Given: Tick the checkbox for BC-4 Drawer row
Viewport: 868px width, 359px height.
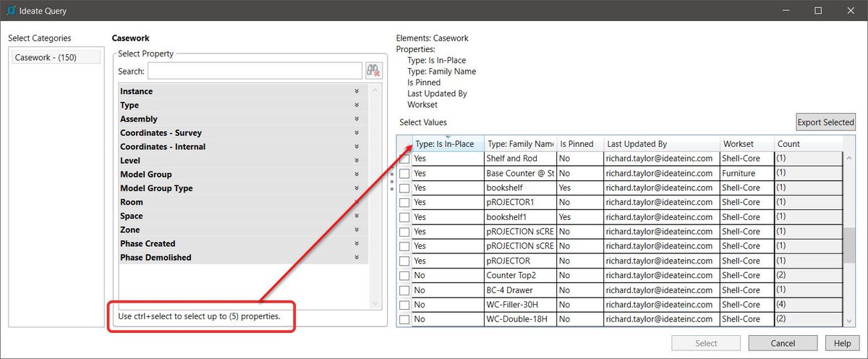Looking at the screenshot, I should point(404,290).
